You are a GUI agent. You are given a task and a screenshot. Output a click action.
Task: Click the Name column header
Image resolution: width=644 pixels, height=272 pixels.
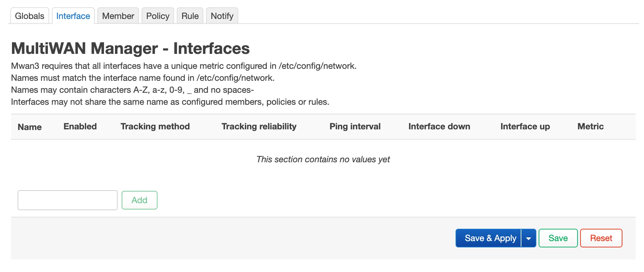pos(30,127)
